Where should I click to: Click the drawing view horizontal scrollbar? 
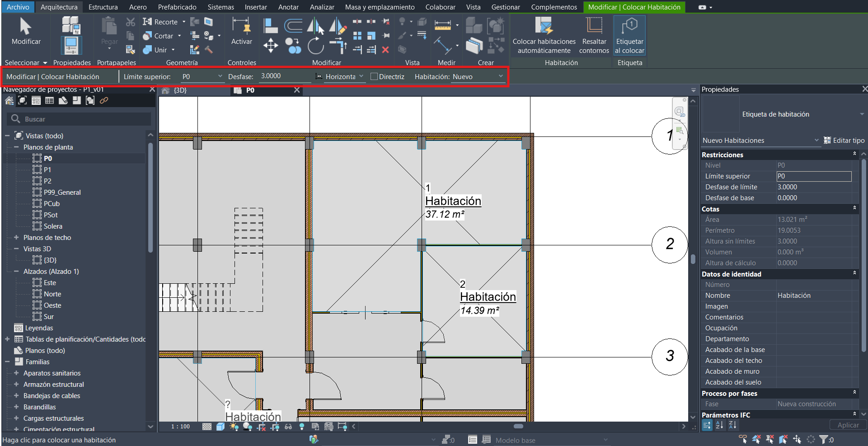pyautogui.click(x=518, y=426)
